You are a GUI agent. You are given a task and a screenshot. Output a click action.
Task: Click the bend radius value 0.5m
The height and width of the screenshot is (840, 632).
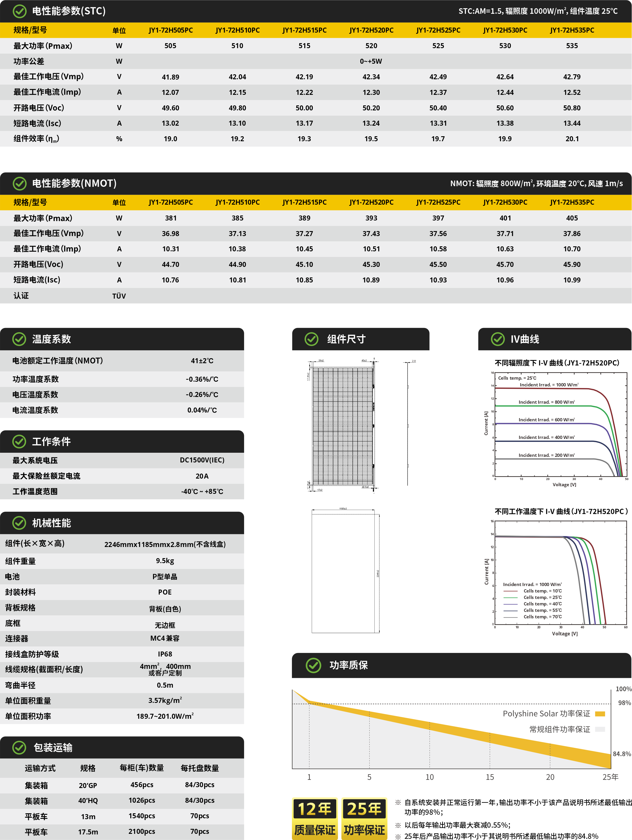[x=165, y=686]
